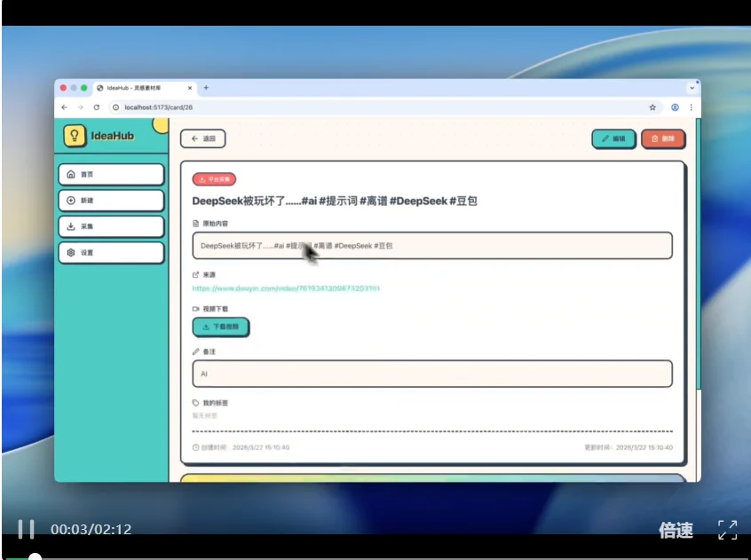Click the video progress bar handle
This screenshot has width=751, height=560.
tap(35, 557)
